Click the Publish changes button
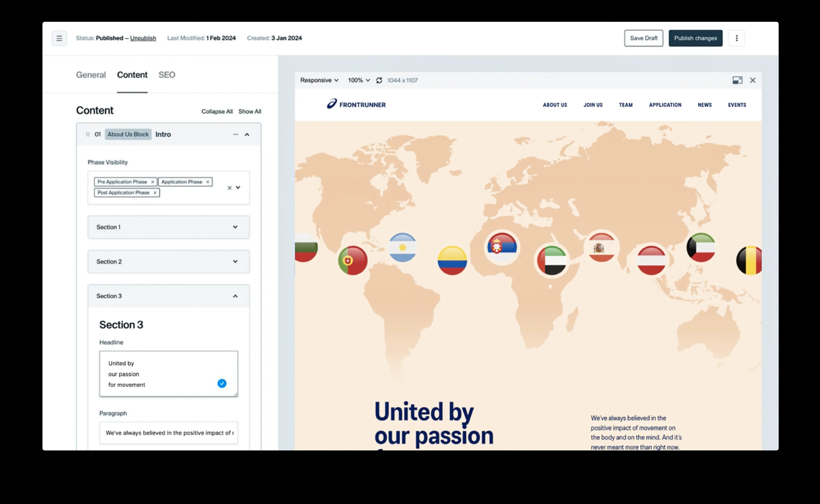This screenshot has height=504, width=820. pyautogui.click(x=695, y=38)
